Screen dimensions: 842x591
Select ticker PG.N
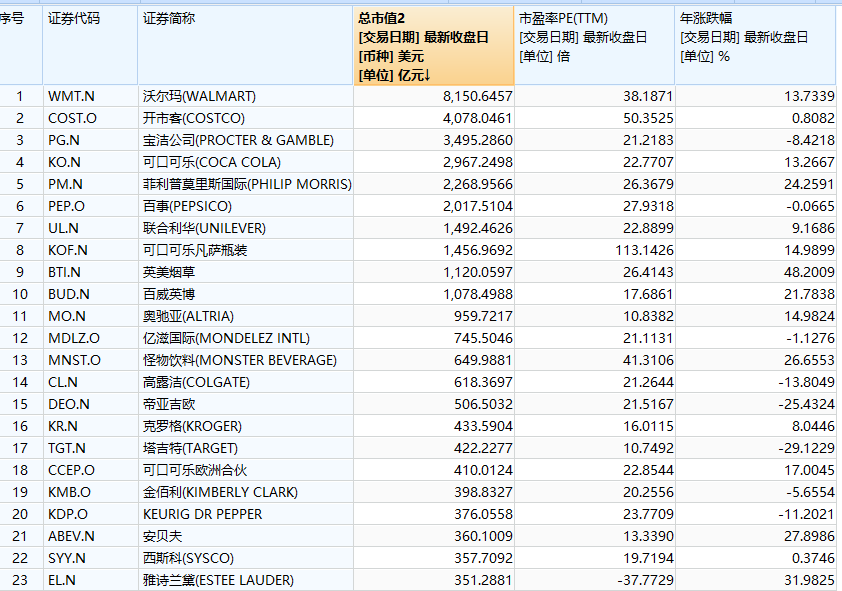[x=64, y=141]
